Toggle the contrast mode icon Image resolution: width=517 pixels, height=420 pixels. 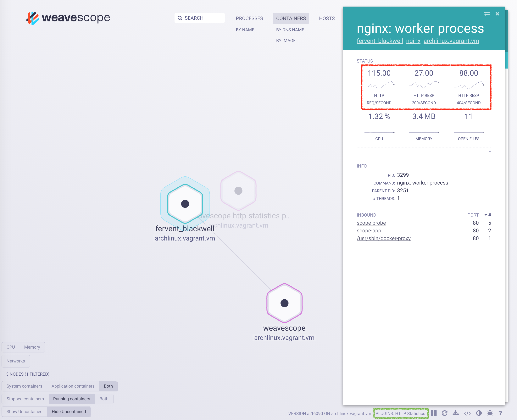point(479,413)
